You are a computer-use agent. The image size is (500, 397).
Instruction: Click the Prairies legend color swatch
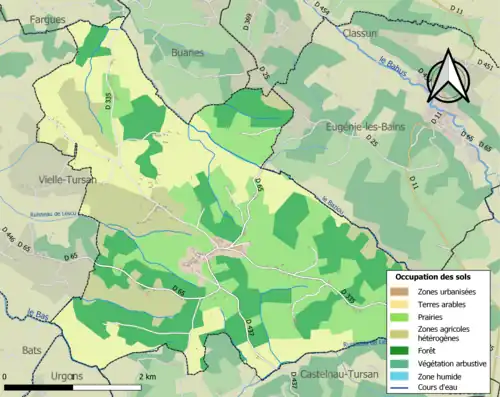coord(399,317)
